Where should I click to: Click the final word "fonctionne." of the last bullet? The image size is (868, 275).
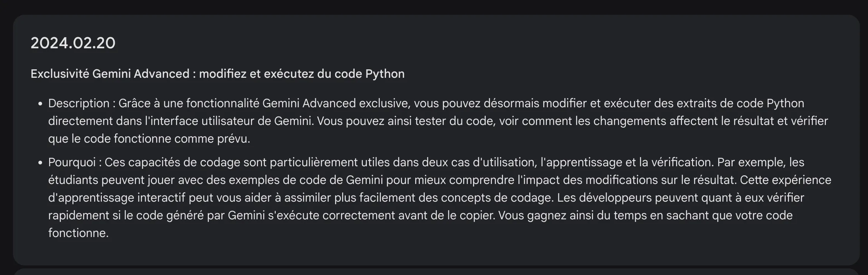tap(78, 233)
